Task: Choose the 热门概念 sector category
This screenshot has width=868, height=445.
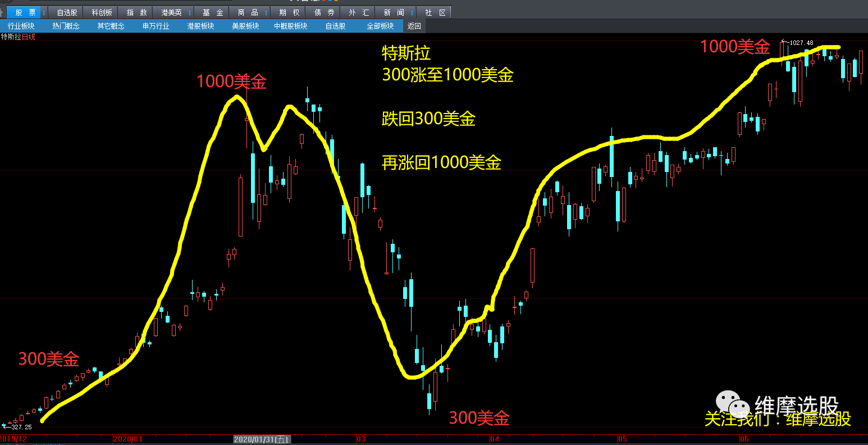Action: (66, 26)
